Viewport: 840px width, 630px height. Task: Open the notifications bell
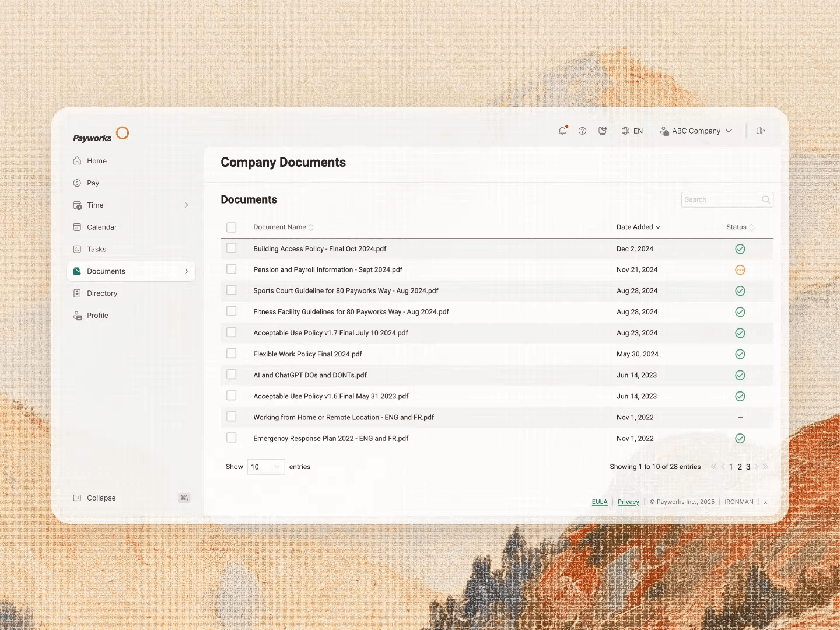[x=562, y=131]
